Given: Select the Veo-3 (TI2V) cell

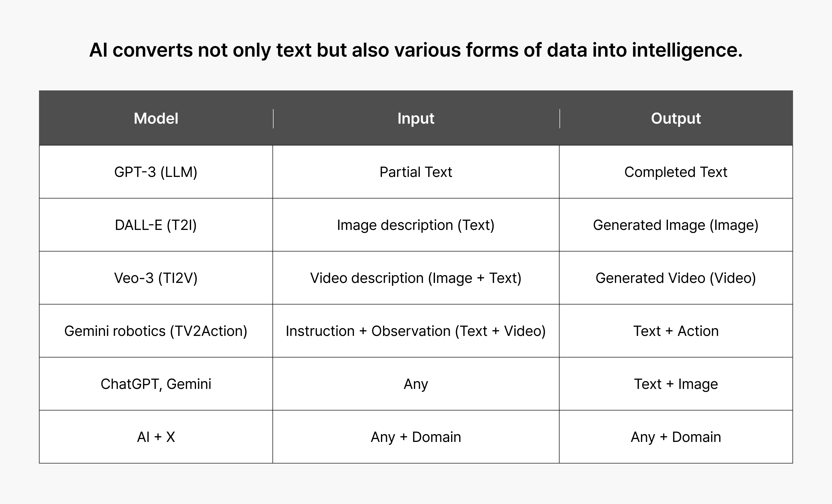Looking at the screenshot, I should point(156,278).
